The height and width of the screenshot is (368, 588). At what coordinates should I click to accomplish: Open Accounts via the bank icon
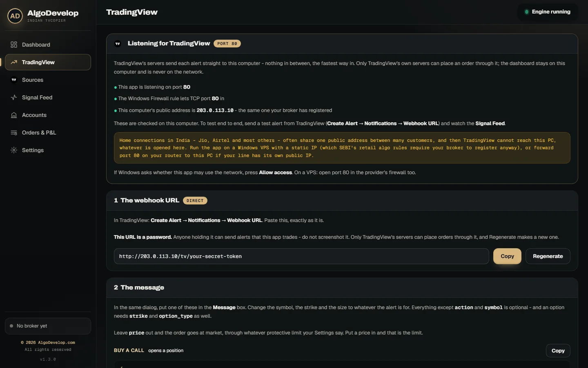14,115
